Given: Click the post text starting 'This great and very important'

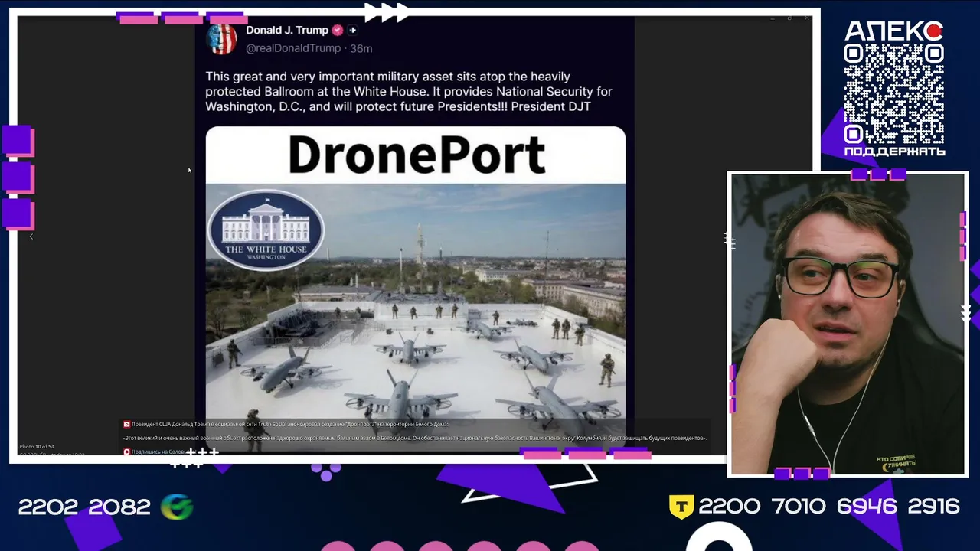Looking at the screenshot, I should pos(409,92).
